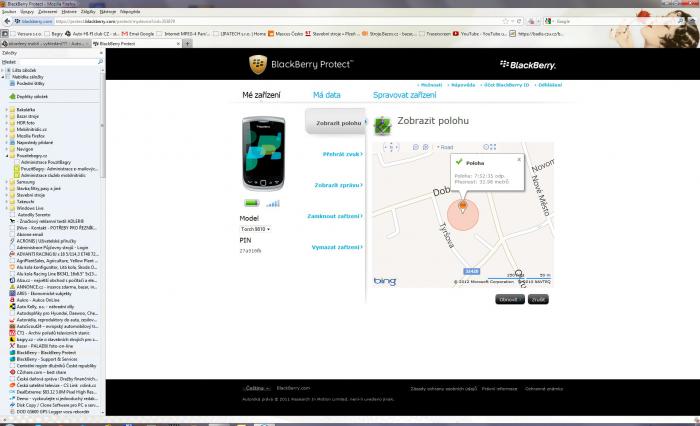
Task: Switch to the Má data tab
Action: click(327, 95)
